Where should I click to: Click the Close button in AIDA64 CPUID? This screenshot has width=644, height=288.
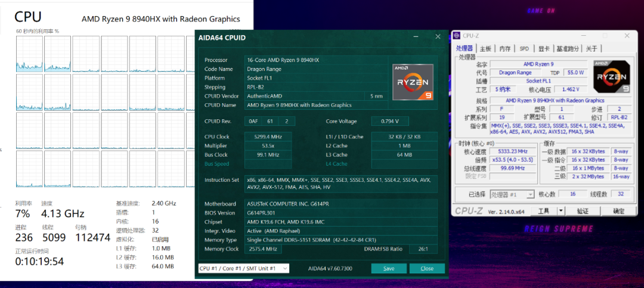(x=427, y=268)
